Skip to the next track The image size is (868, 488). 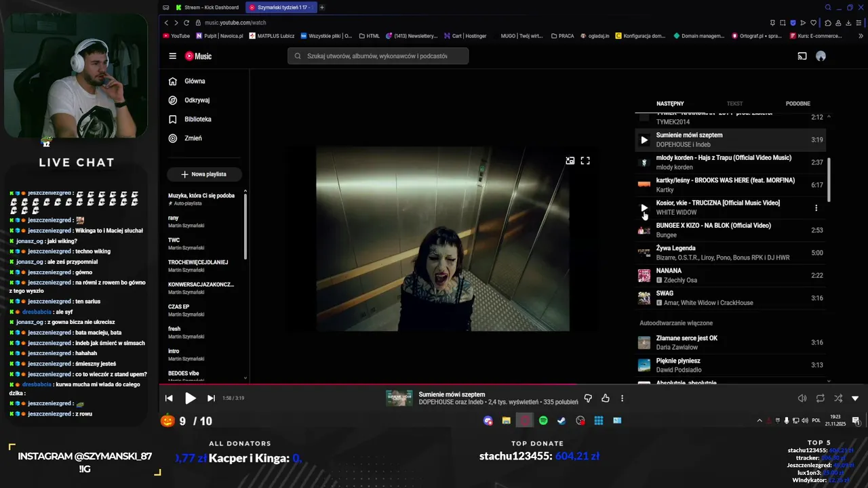211,399
